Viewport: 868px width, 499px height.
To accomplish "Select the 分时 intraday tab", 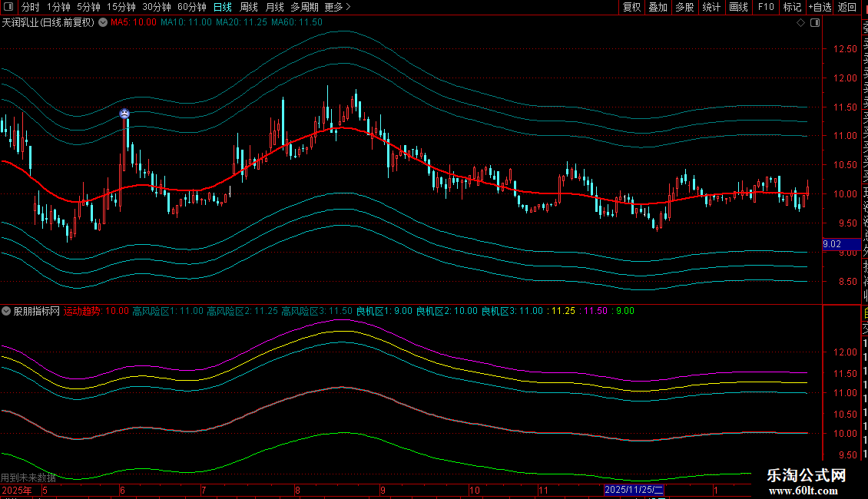I will (x=31, y=7).
